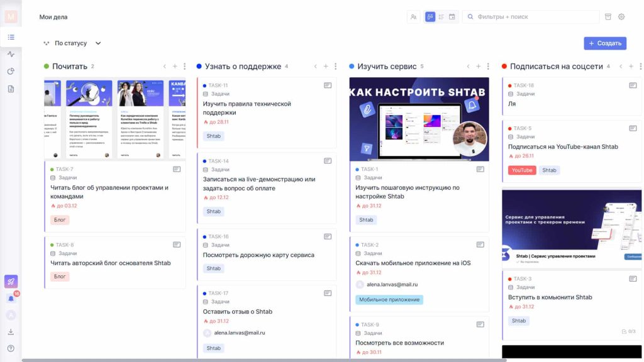Screen dimensions: 644x362
Task: Click the Создать button
Action: pyautogui.click(x=605, y=43)
